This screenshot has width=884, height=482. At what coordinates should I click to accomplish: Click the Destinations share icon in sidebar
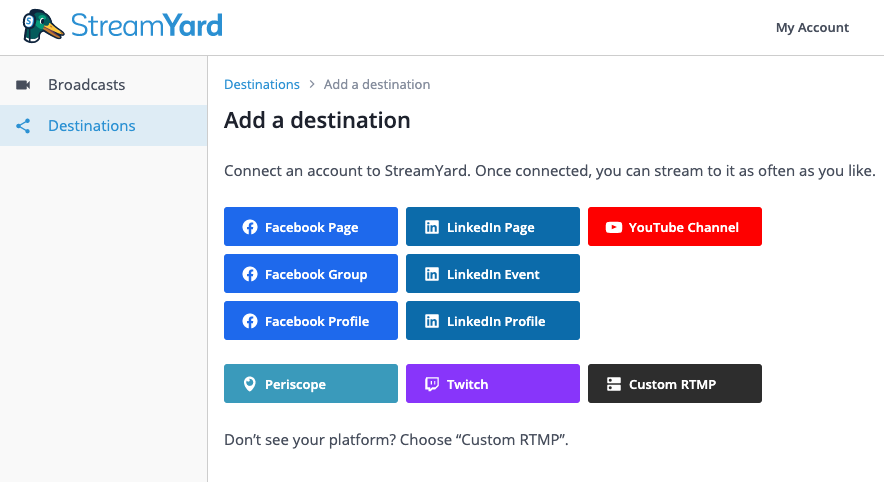pyautogui.click(x=24, y=126)
